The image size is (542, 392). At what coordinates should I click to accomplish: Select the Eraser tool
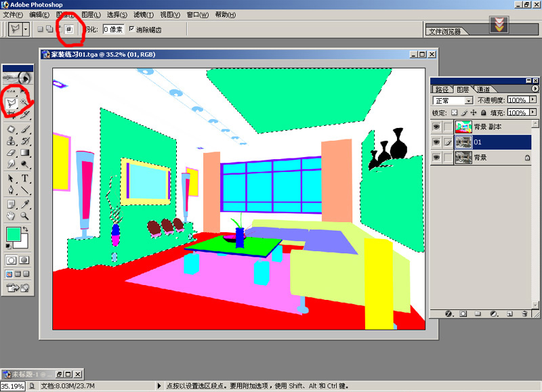point(11,152)
